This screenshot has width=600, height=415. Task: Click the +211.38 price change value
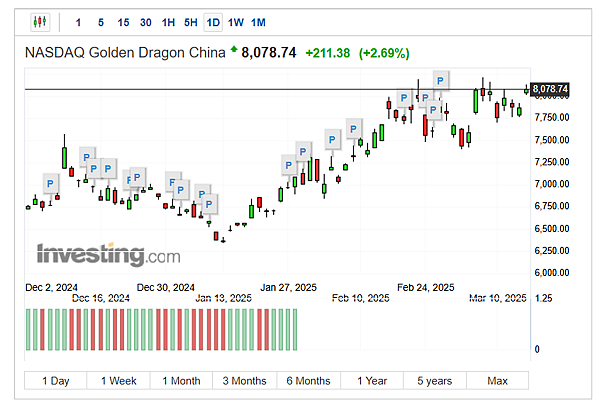click(x=328, y=53)
